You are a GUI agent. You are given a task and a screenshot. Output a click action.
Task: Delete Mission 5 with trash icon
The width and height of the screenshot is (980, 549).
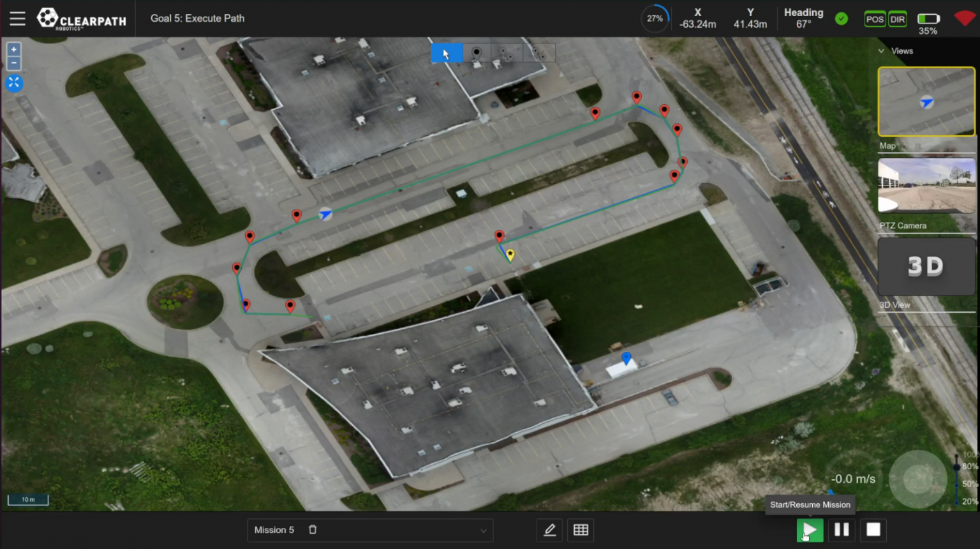313,530
